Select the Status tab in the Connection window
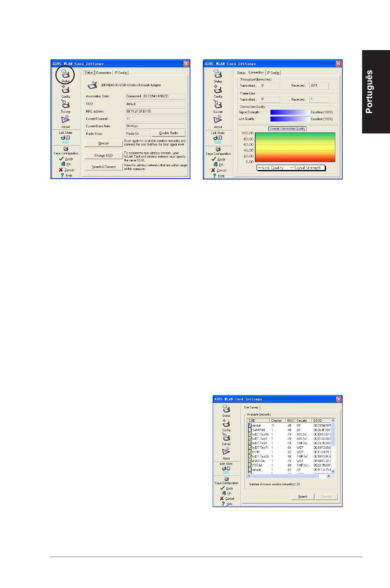Viewport: 390px width, 588px height. 241,73
